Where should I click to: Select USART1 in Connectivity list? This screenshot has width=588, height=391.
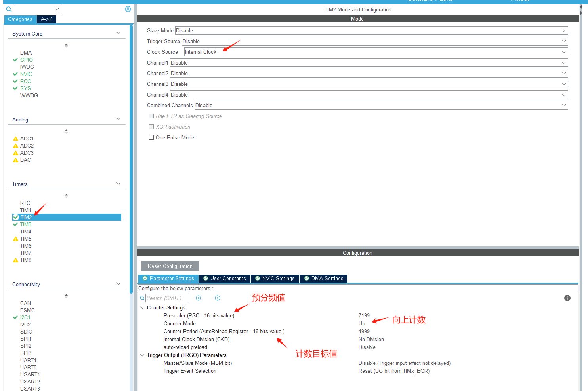click(30, 374)
